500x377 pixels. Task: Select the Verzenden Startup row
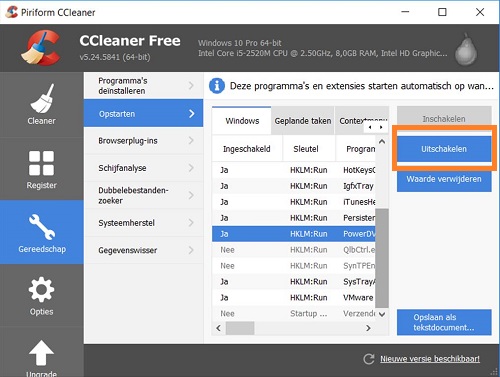294,314
